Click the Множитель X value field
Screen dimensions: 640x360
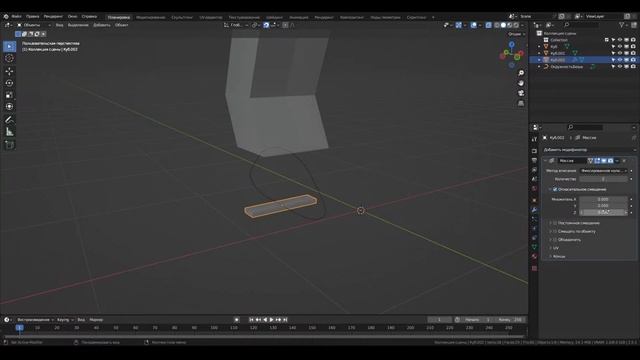coord(603,199)
